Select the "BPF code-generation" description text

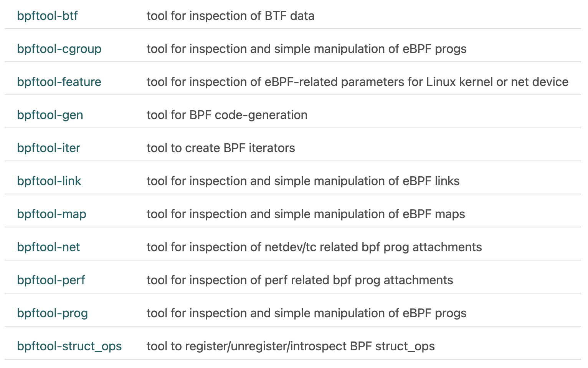pyautogui.click(x=227, y=115)
